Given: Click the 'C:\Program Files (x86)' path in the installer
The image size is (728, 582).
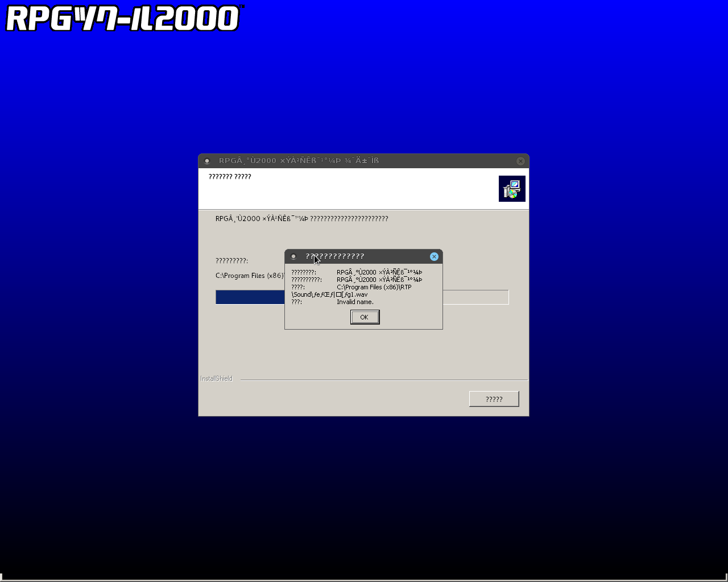Looking at the screenshot, I should click(x=249, y=276).
